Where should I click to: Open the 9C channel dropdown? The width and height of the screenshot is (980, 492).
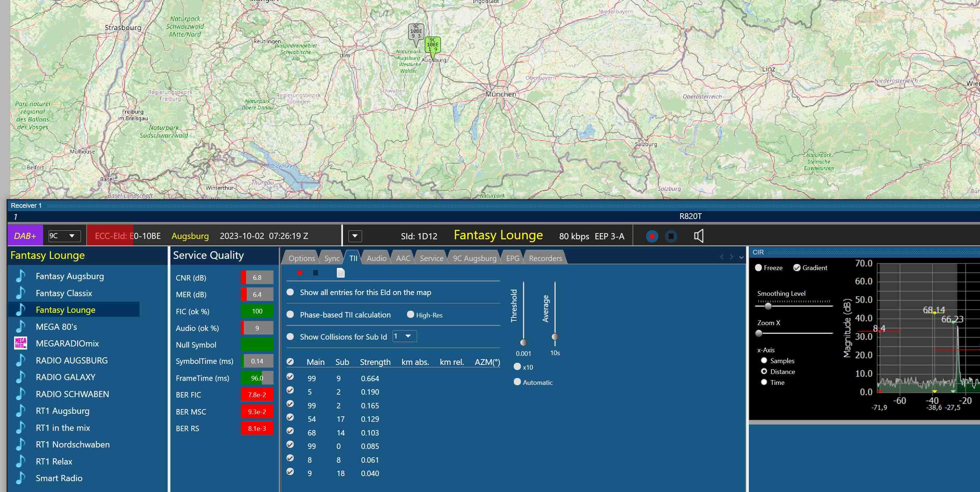pyautogui.click(x=64, y=236)
